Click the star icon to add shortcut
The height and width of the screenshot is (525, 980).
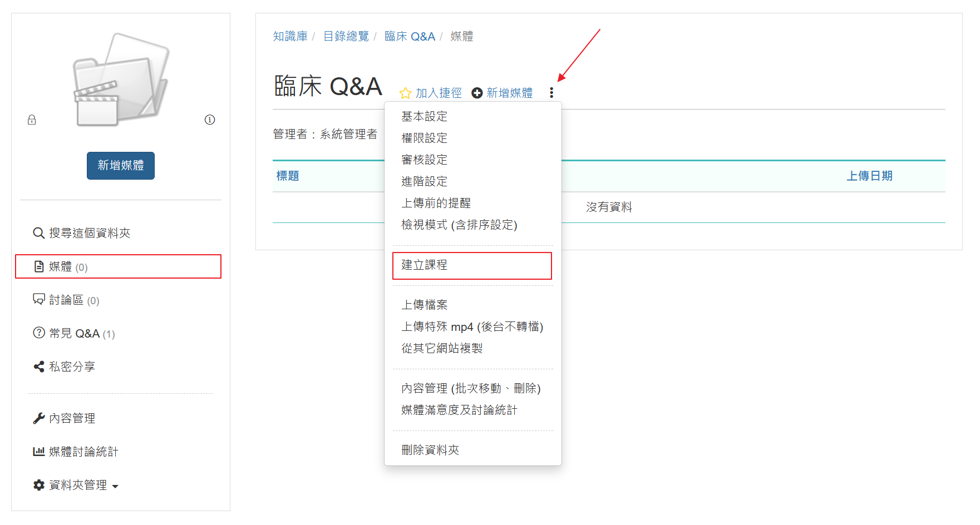(x=405, y=93)
